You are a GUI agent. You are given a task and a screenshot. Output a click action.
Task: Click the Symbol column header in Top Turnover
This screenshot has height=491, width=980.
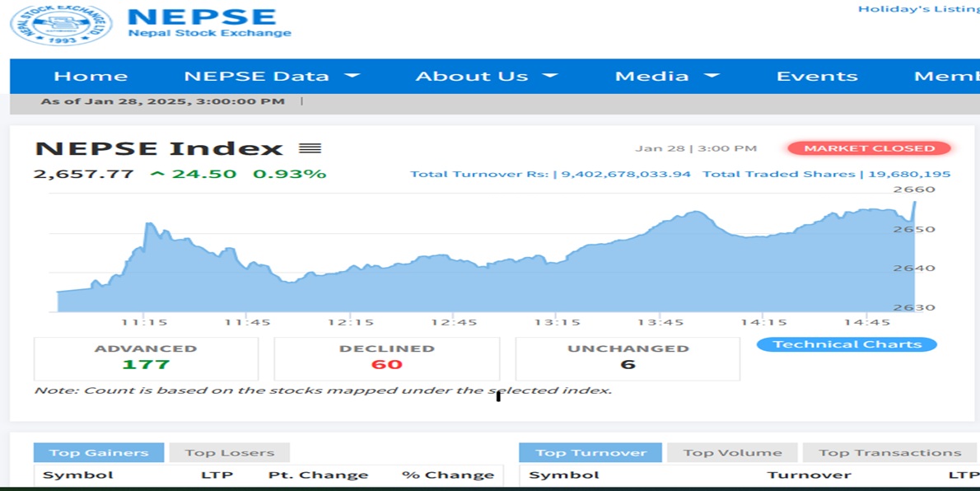[x=564, y=475]
